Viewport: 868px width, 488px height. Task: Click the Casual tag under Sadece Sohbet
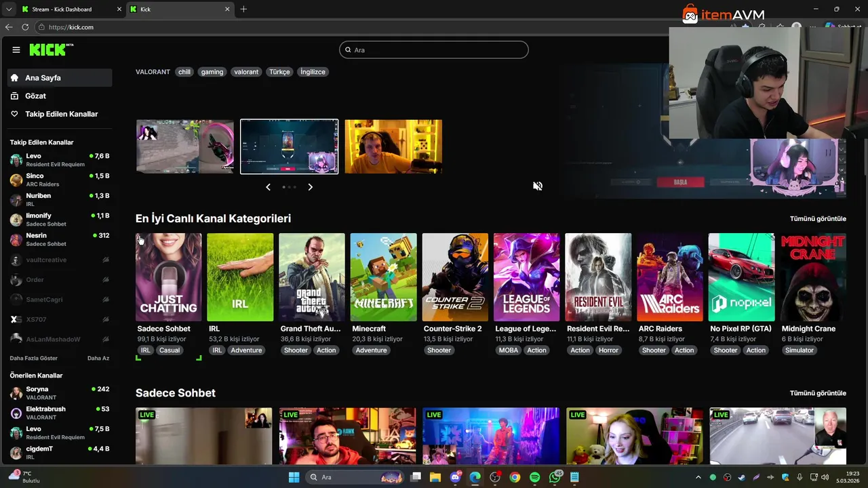[x=170, y=350]
